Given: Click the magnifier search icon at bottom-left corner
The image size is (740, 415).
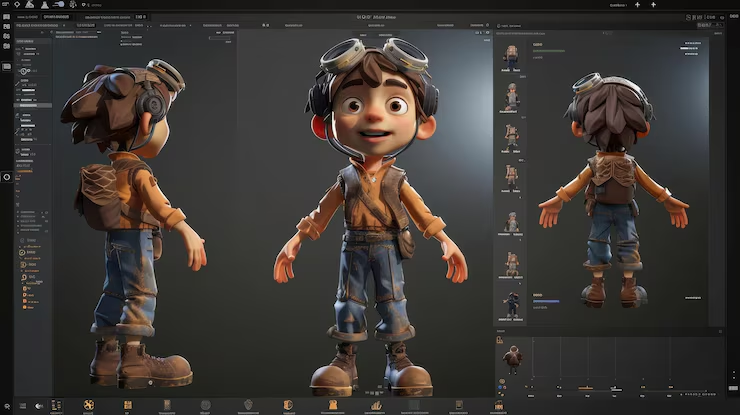Looking at the screenshot, I should [8, 406].
